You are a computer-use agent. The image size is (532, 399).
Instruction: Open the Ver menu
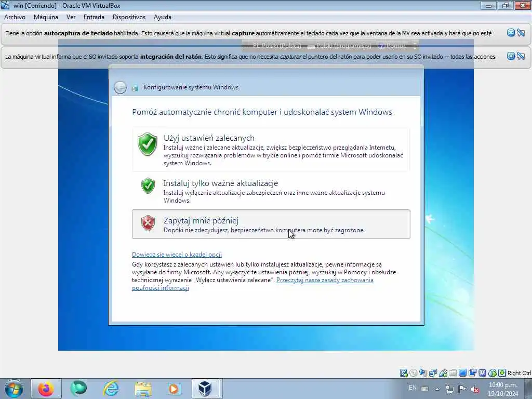click(x=71, y=17)
